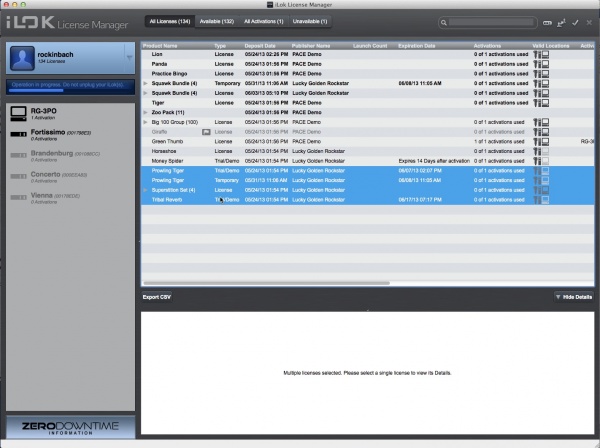Click the magnifier icon in search box
The width and height of the screenshot is (600, 448).
point(444,23)
